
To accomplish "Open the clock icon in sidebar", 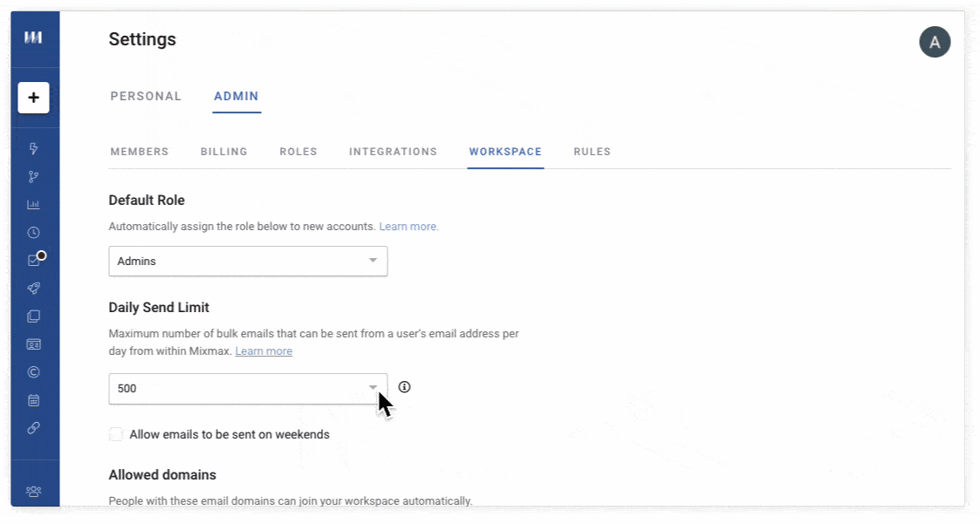I will (x=34, y=232).
